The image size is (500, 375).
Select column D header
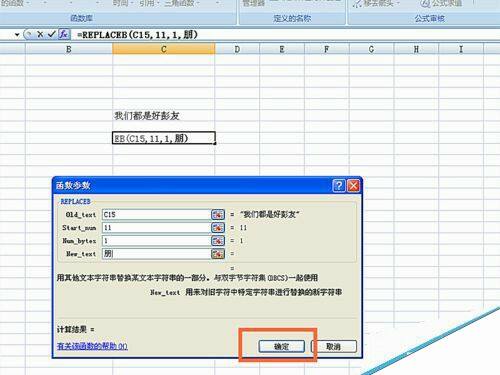coord(237,49)
